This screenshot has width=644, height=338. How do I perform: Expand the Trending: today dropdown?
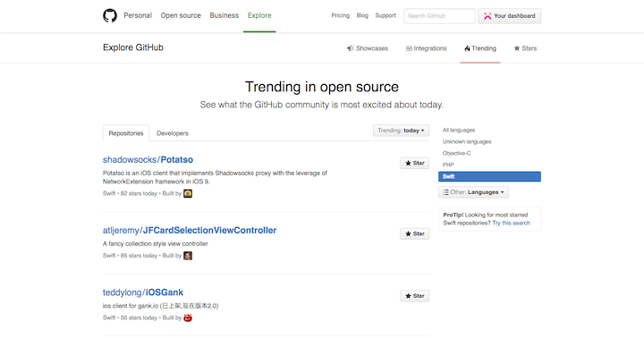click(401, 131)
